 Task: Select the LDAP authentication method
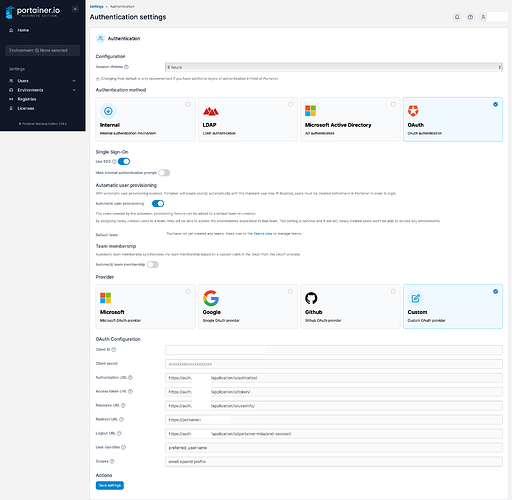(x=248, y=119)
